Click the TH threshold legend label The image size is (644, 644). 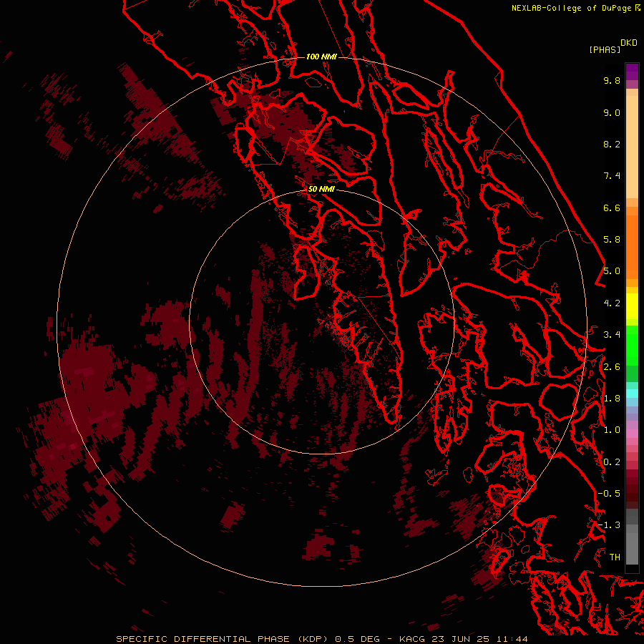(x=615, y=557)
